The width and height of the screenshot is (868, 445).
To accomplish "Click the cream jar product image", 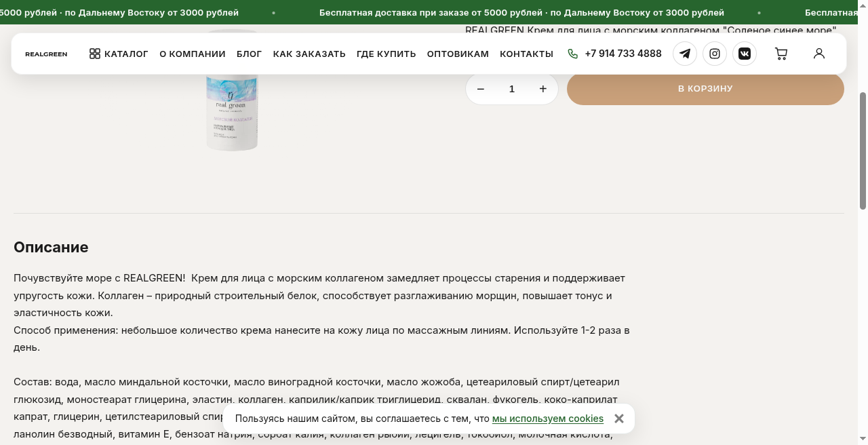I will [233, 90].
